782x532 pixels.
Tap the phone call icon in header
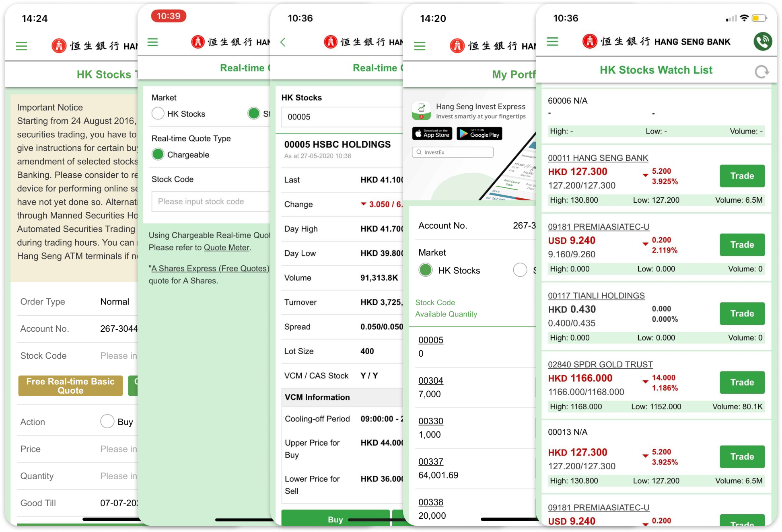click(762, 41)
